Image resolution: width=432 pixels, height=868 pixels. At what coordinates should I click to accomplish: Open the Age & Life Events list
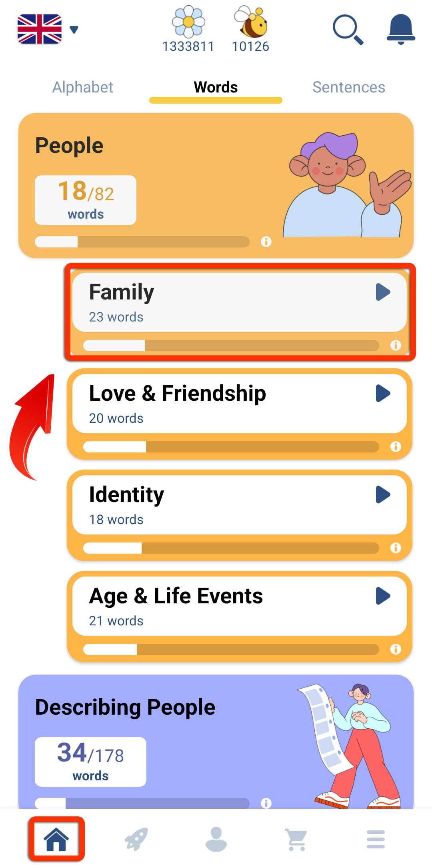239,606
